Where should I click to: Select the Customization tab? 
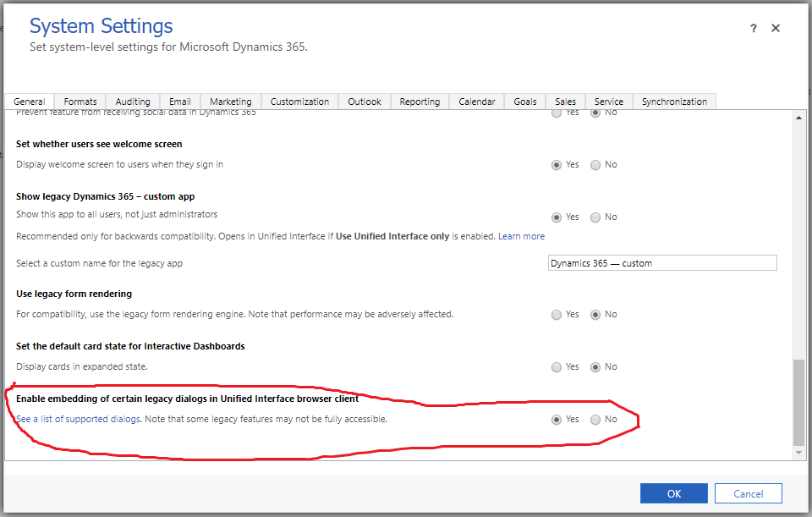[299, 102]
